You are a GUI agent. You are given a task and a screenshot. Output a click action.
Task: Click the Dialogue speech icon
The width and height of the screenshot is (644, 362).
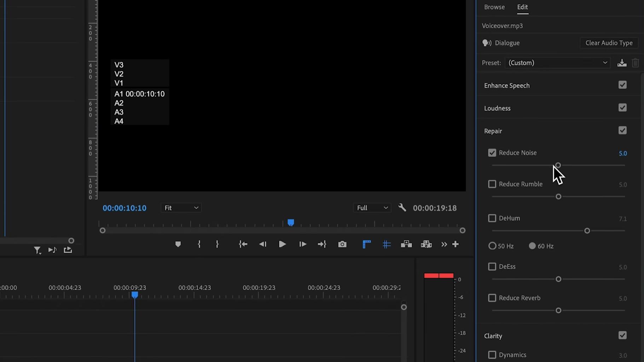[487, 43]
